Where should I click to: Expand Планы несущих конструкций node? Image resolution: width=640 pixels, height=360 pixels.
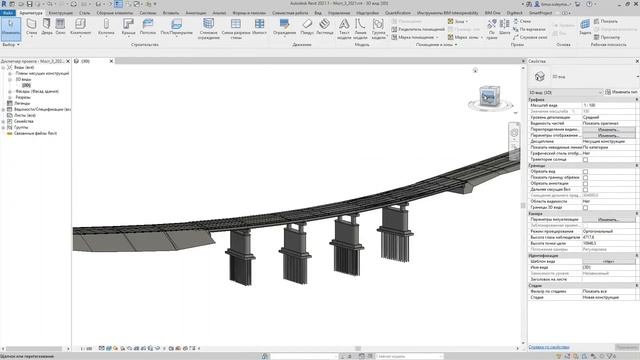(x=10, y=73)
